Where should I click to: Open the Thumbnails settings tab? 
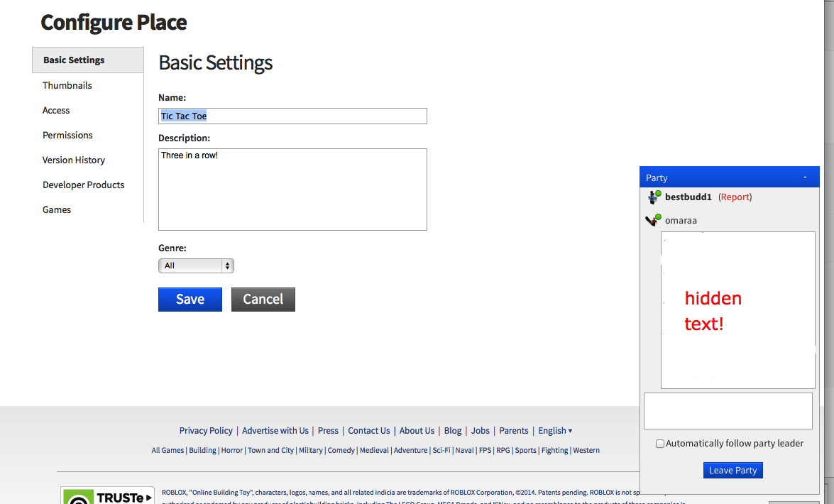pos(67,85)
